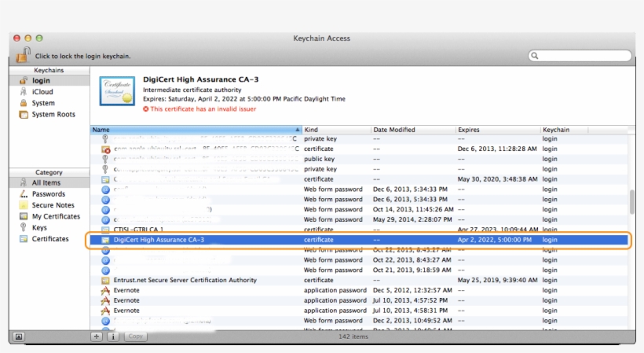Image resolution: width=644 pixels, height=353 pixels.
Task: Click the padlock to lock login keychain
Action: 24,55
